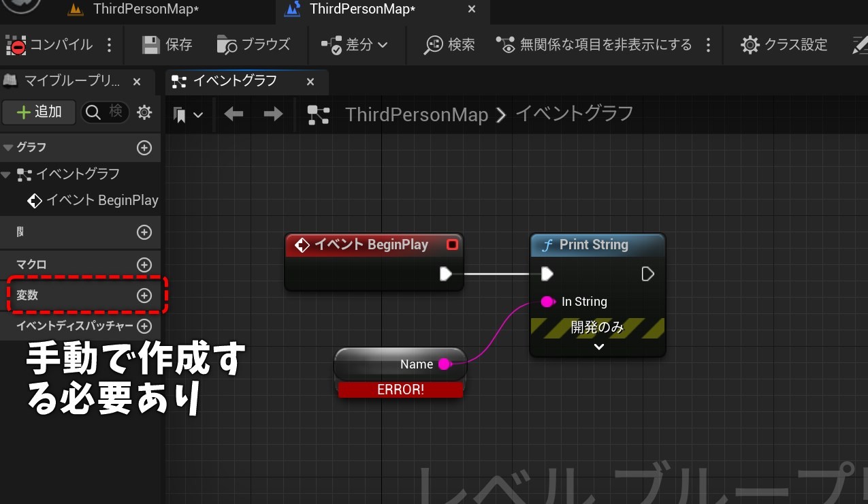The image size is (868, 504).
Task: Open the Diff dropdown
Action: point(354,45)
